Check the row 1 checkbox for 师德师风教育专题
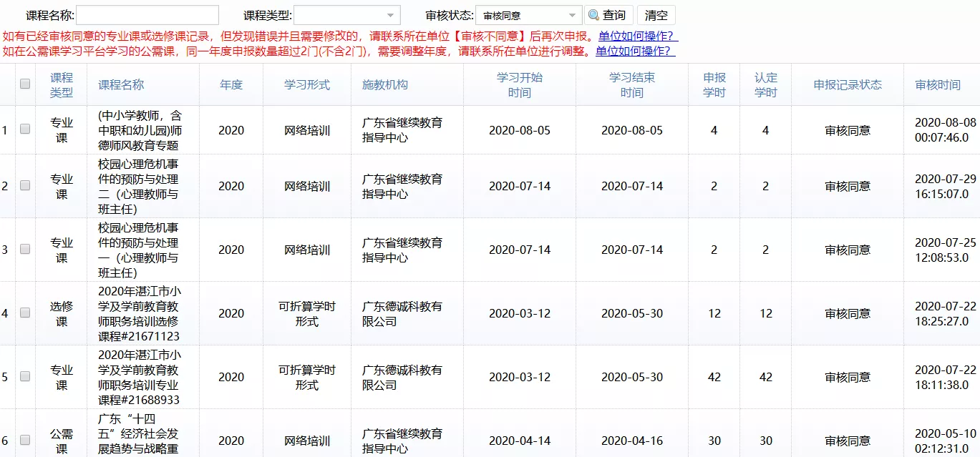The width and height of the screenshot is (980, 457). [25, 129]
